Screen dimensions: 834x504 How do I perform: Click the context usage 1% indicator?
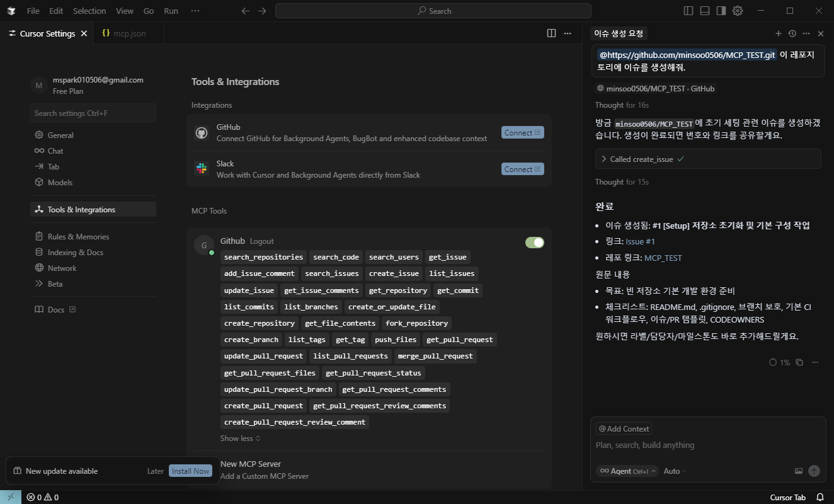[x=779, y=362]
